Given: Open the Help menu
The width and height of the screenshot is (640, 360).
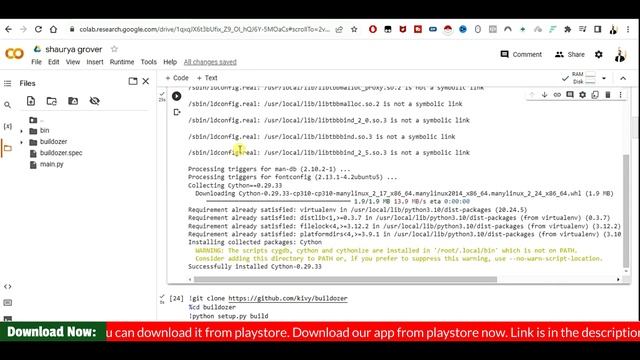Looking at the screenshot, I should (170, 62).
